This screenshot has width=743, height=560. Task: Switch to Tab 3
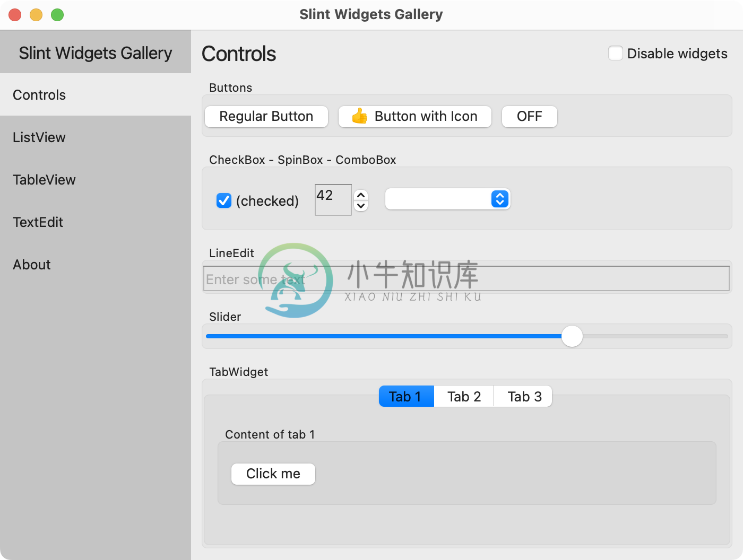coord(523,396)
